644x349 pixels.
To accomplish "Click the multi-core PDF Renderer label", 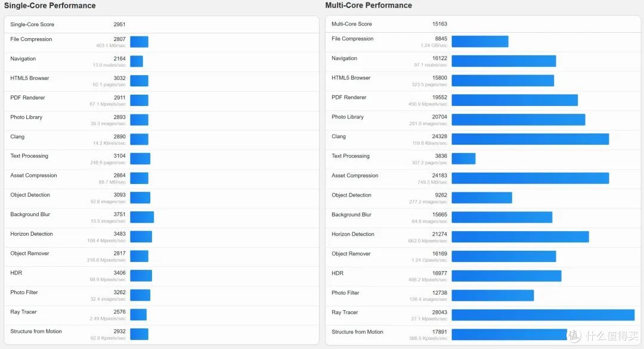I will pos(349,97).
